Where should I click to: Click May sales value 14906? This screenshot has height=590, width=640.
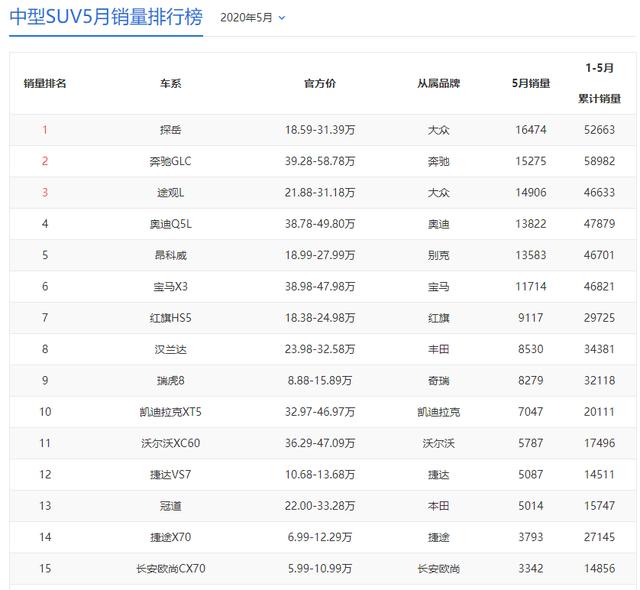point(531,193)
